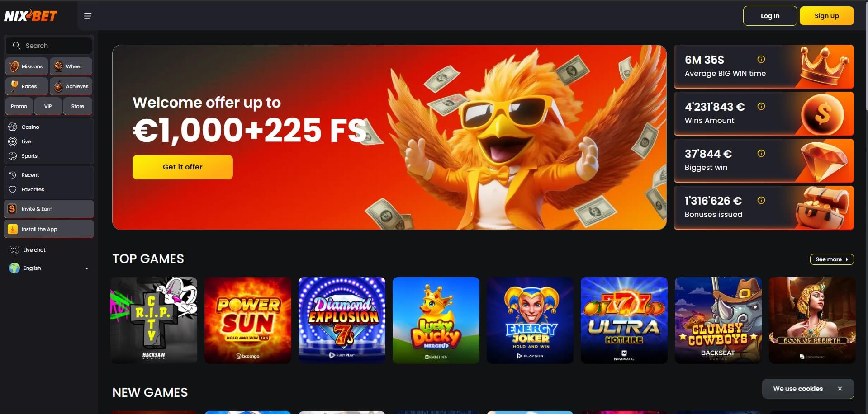This screenshot has width=868, height=414.
Task: Click into the Search field
Action: pos(49,46)
